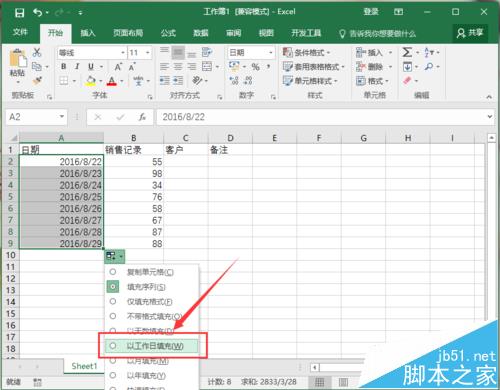This screenshot has height=390, width=500.
Task: Click the Cut scissors icon
Action: point(37,52)
